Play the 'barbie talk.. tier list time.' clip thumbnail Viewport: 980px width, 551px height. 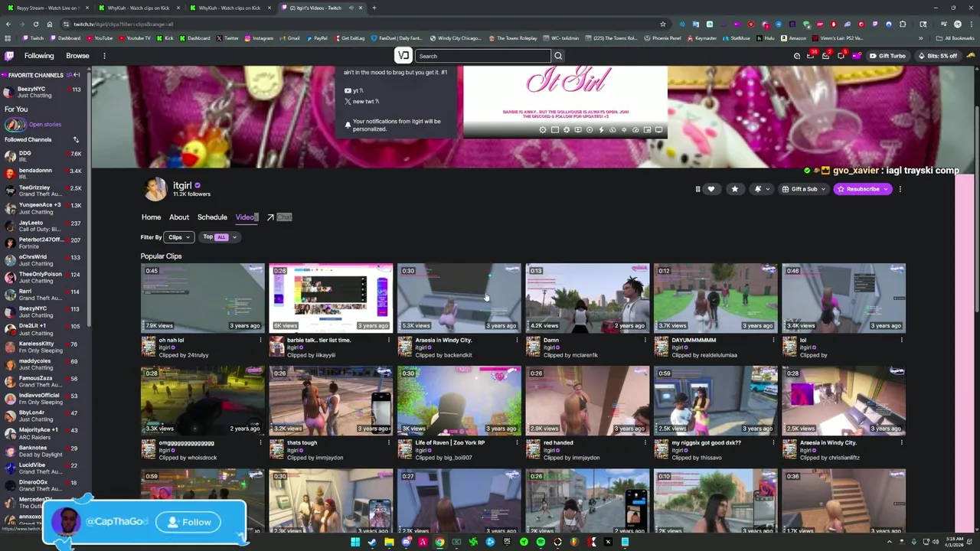pyautogui.click(x=331, y=298)
